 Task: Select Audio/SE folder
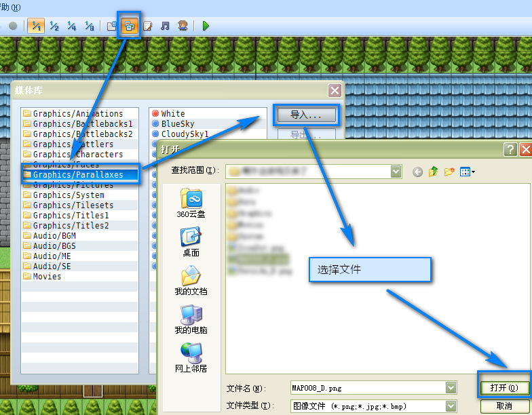coord(80,266)
